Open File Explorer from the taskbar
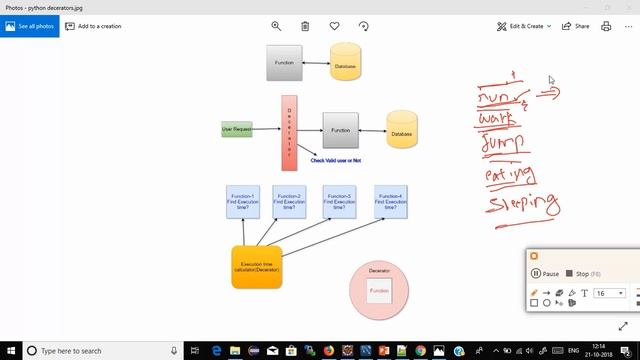640x360 pixels. 235,351
